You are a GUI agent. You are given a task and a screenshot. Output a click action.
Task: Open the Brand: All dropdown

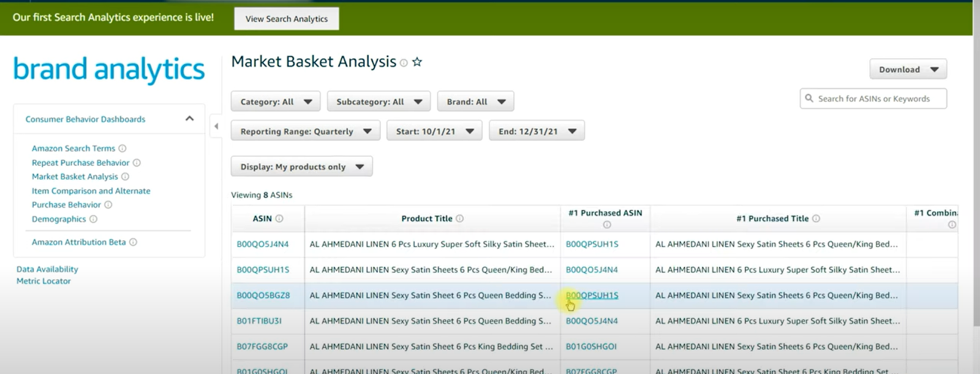(475, 102)
